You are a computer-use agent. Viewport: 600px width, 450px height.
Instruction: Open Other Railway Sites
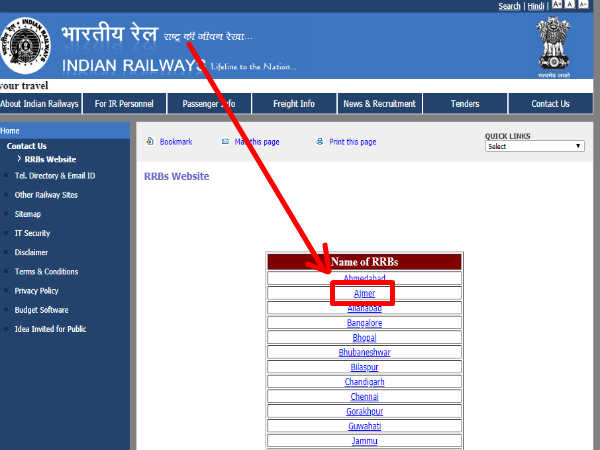point(46,195)
